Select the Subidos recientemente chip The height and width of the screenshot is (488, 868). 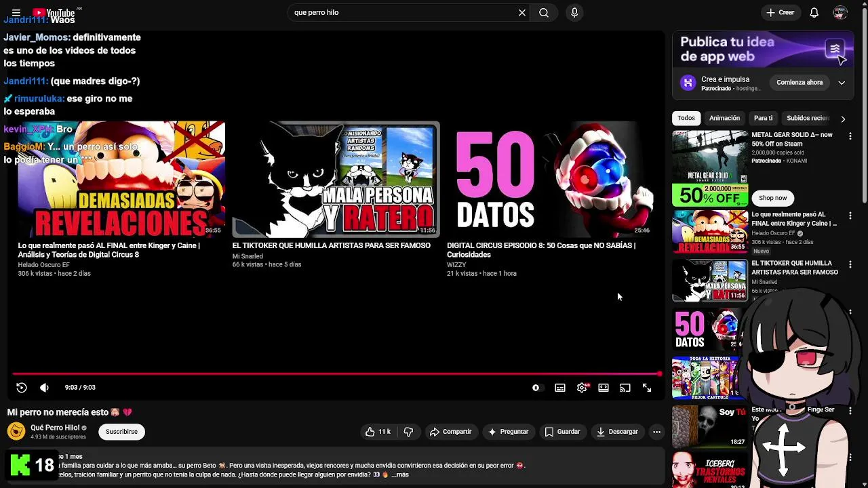[x=807, y=118]
